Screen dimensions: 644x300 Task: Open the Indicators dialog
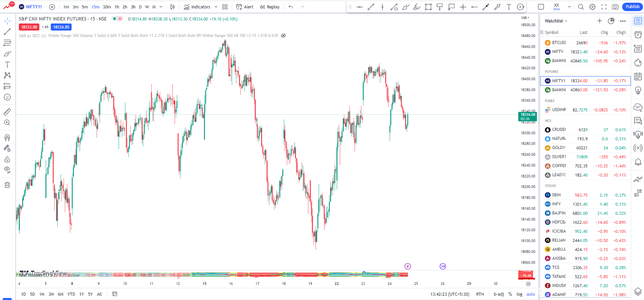coord(197,7)
